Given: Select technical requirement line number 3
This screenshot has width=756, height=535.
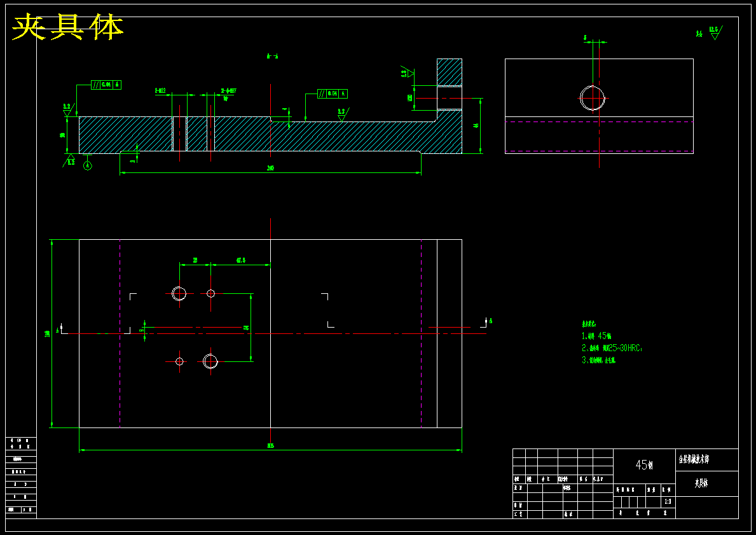Looking at the screenshot, I should pos(599,360).
